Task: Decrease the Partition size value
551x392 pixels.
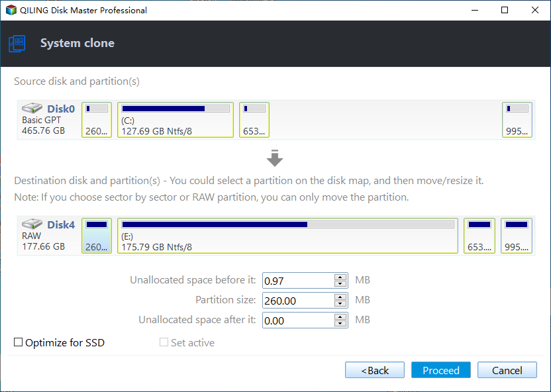Action: pyautogui.click(x=340, y=304)
